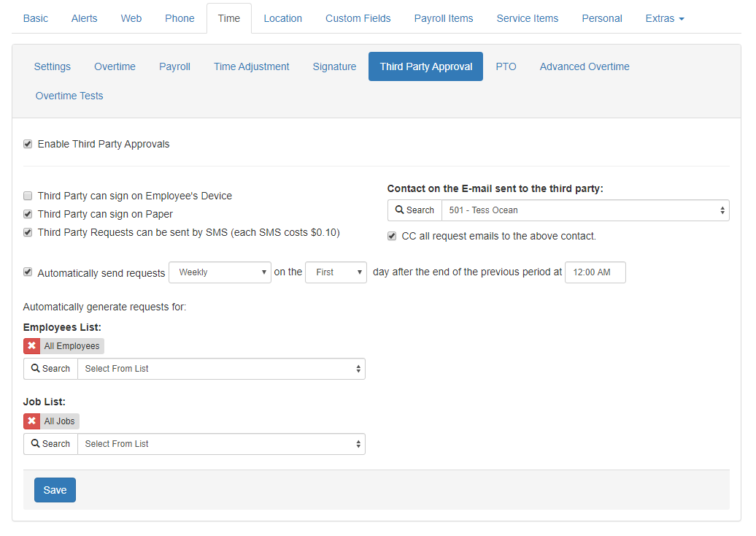The height and width of the screenshot is (536, 756).
Task: Switch to the Payroll Items tab
Action: [443, 18]
